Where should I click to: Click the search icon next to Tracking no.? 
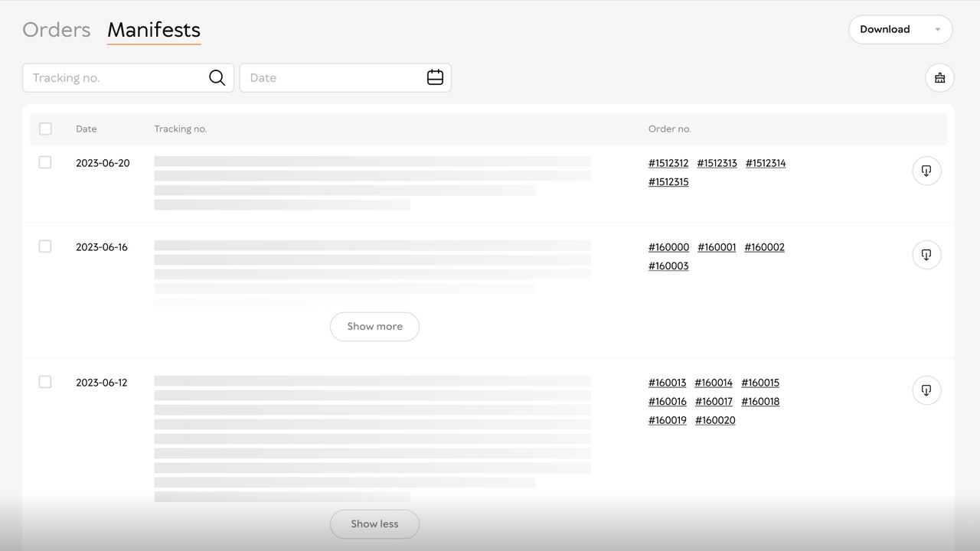(217, 77)
